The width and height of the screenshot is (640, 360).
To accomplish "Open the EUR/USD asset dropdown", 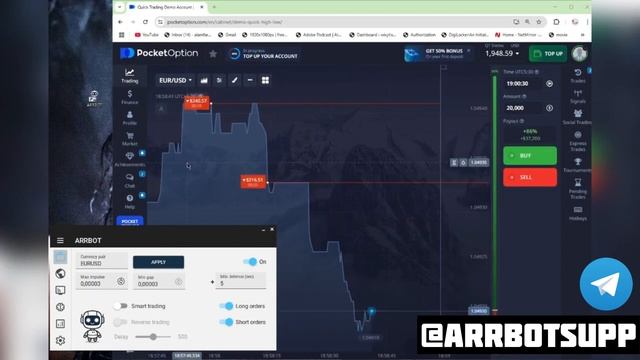I will (175, 80).
